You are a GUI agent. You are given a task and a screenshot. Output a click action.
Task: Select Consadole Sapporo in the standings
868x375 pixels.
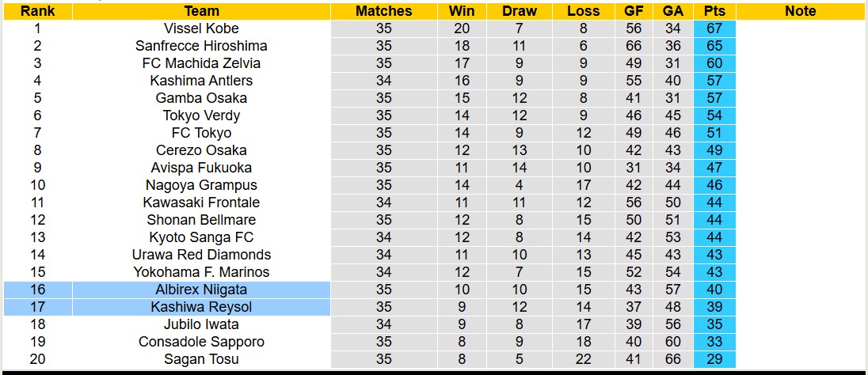(201, 342)
